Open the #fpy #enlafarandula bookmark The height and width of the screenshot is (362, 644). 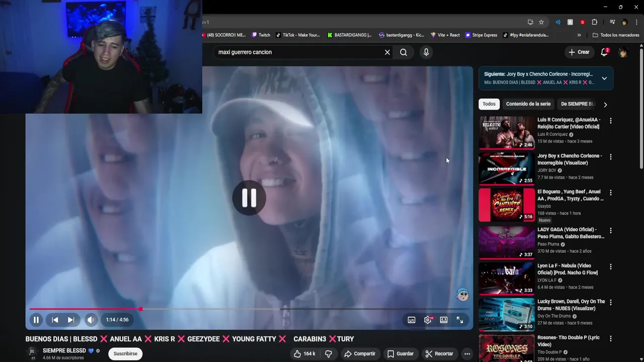(526, 35)
